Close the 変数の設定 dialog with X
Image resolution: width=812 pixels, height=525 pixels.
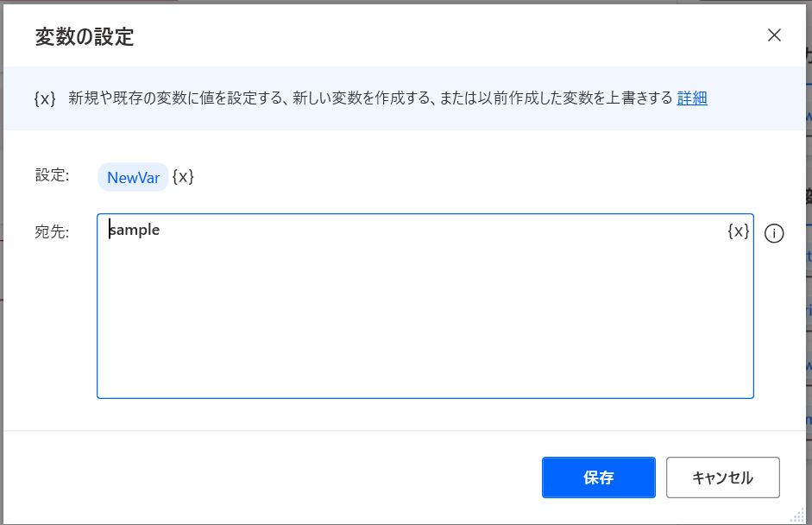point(774,35)
